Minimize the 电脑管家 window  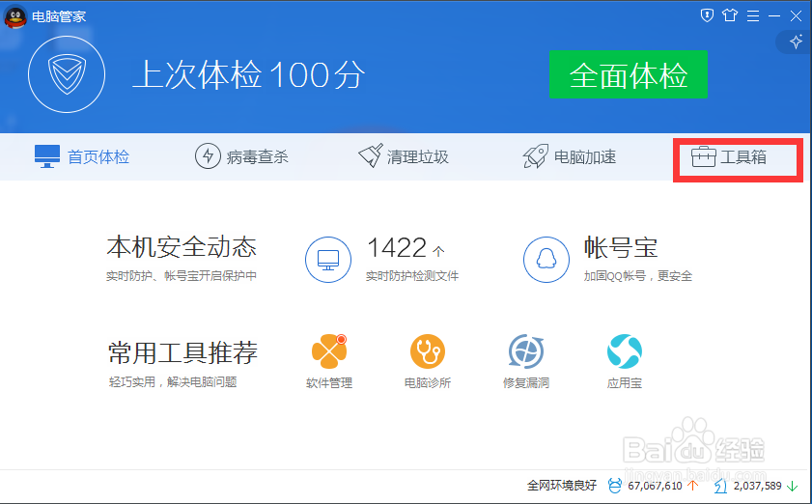click(774, 16)
